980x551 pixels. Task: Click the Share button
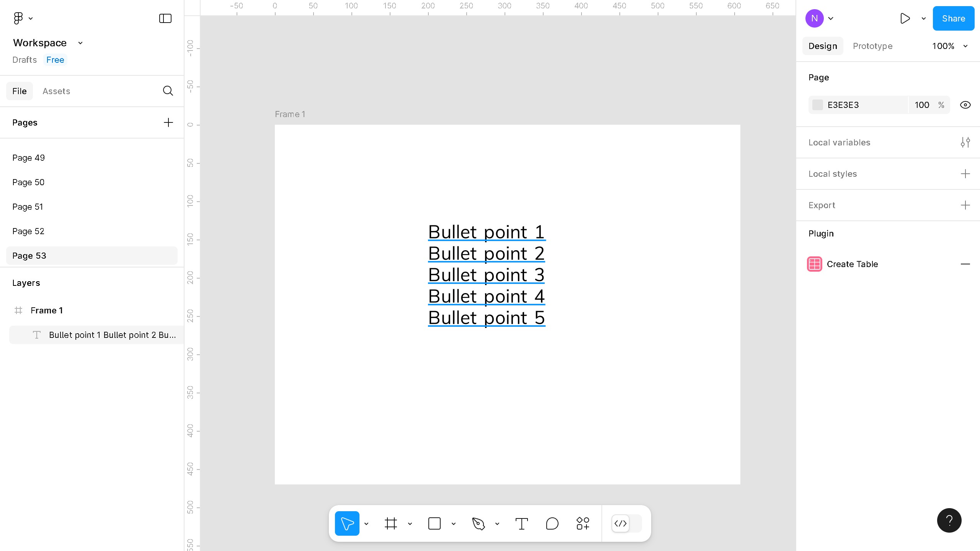click(x=953, y=18)
